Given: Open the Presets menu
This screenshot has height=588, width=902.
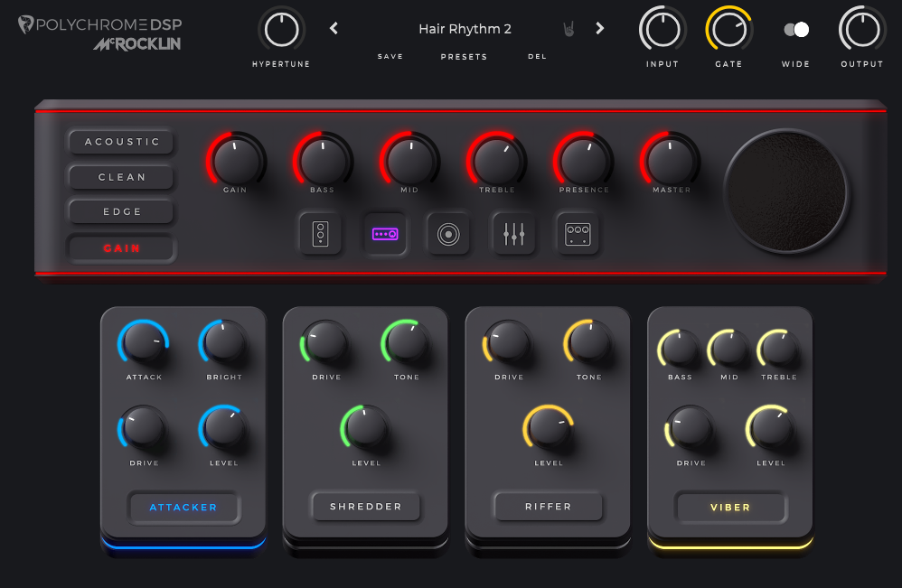Looking at the screenshot, I should [x=464, y=57].
